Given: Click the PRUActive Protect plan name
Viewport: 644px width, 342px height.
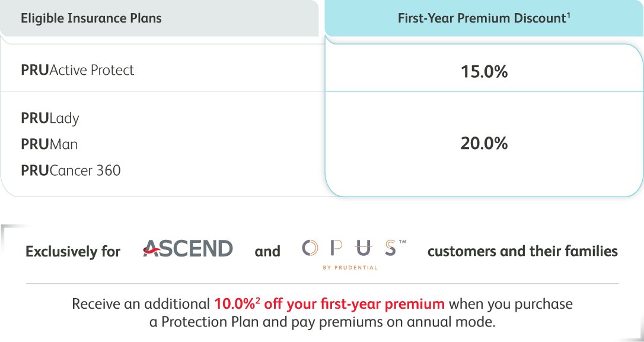Looking at the screenshot, I should tap(77, 70).
